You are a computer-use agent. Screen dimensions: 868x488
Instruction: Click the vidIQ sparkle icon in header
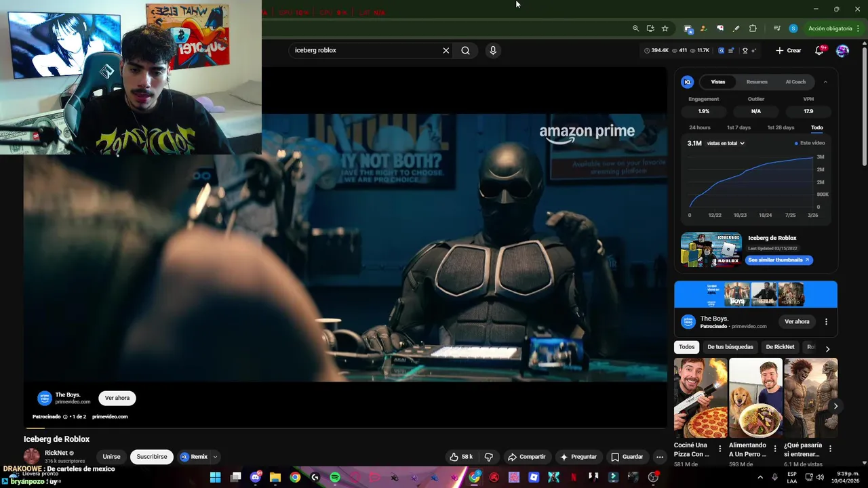(x=753, y=50)
